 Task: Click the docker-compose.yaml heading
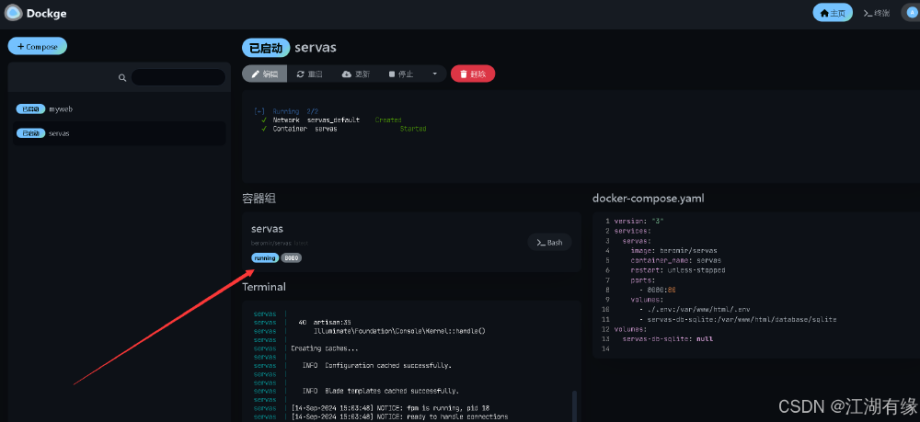click(x=648, y=198)
